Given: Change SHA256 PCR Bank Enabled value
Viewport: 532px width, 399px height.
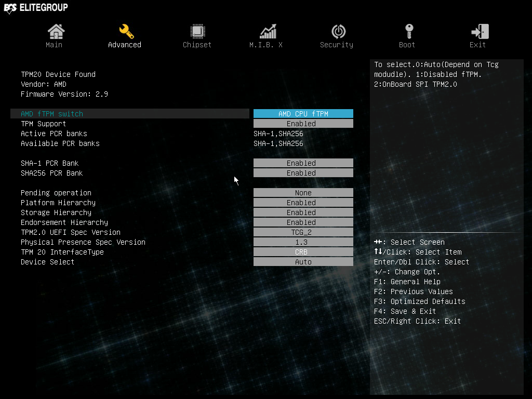Looking at the screenshot, I should click(303, 173).
